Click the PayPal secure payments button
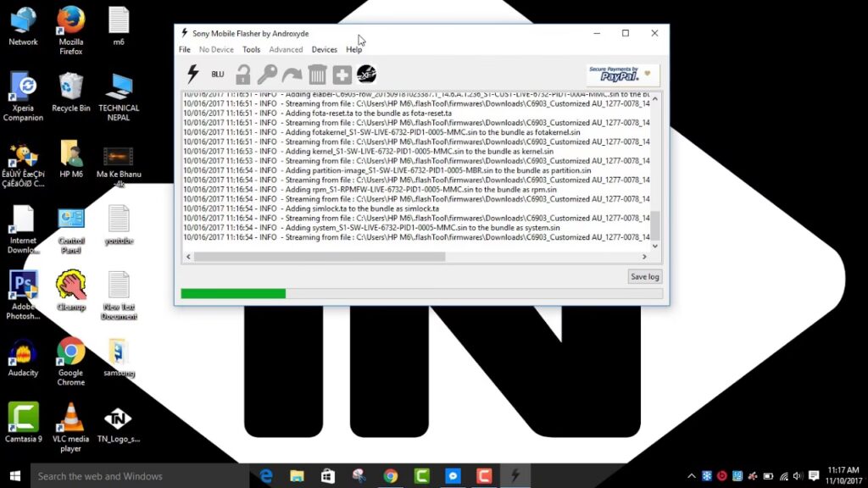 click(623, 75)
